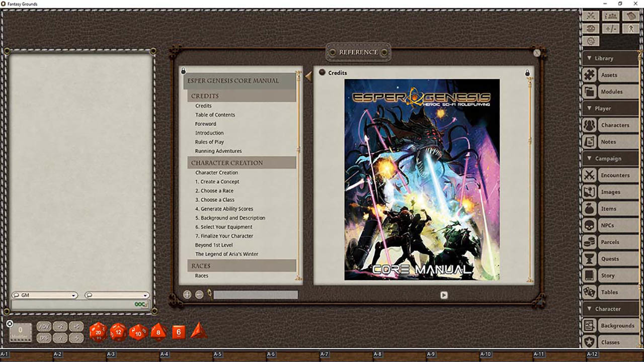Open the Options gear icon in top toolbar
The height and width of the screenshot is (362, 644).
(591, 40)
